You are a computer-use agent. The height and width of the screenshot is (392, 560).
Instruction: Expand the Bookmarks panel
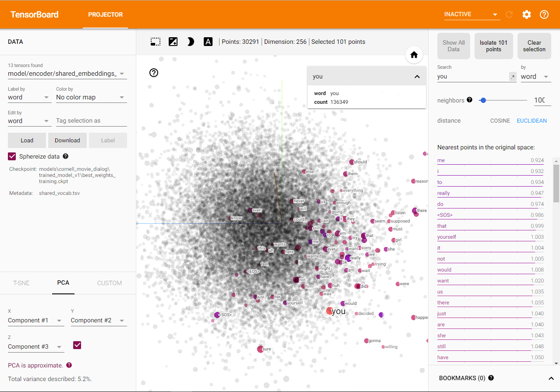pos(551,378)
